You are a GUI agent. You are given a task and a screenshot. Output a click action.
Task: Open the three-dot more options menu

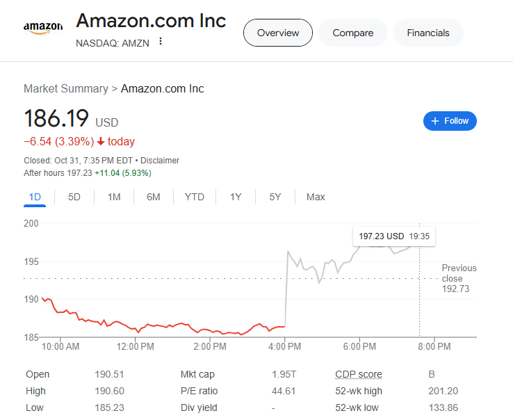tap(161, 42)
